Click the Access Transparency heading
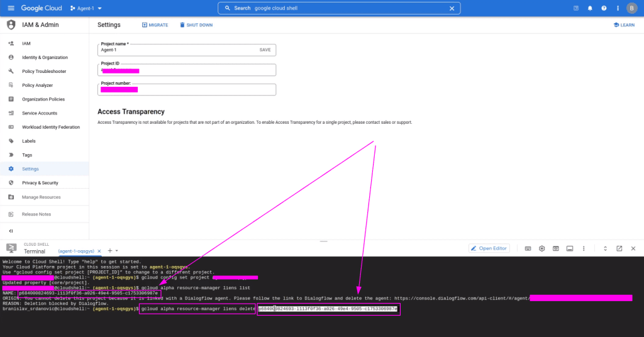Image resolution: width=644 pixels, height=337 pixels. [131, 112]
